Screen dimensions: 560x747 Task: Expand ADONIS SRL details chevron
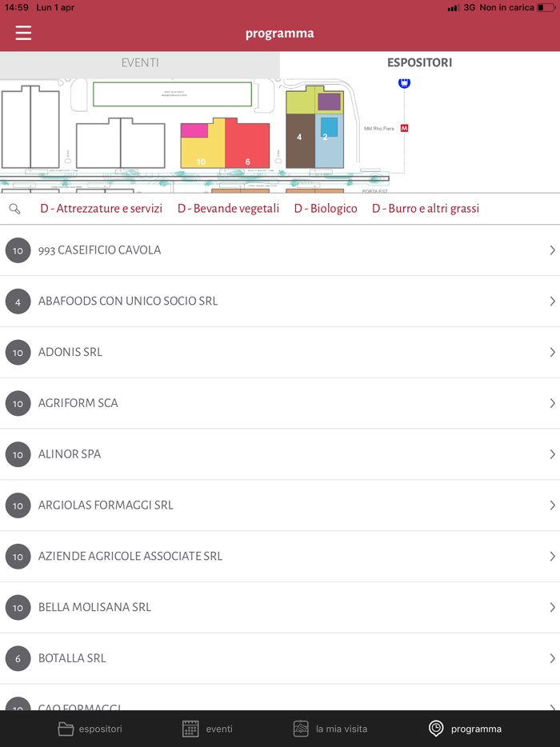(x=552, y=352)
